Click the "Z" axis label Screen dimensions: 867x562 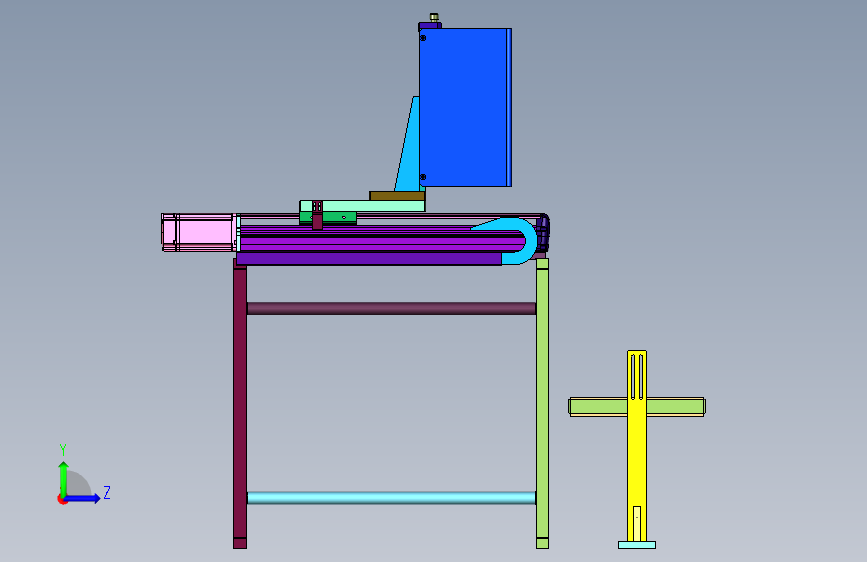tap(107, 492)
